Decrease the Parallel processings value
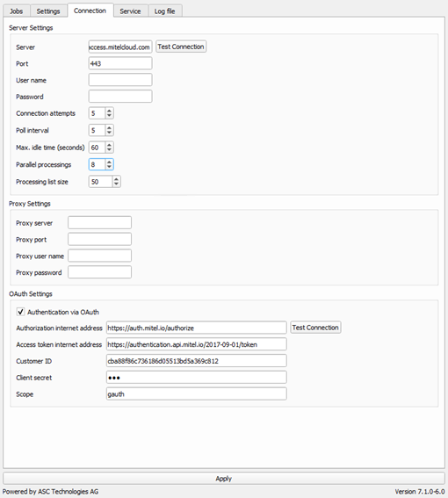The width and height of the screenshot is (448, 498). (x=109, y=167)
